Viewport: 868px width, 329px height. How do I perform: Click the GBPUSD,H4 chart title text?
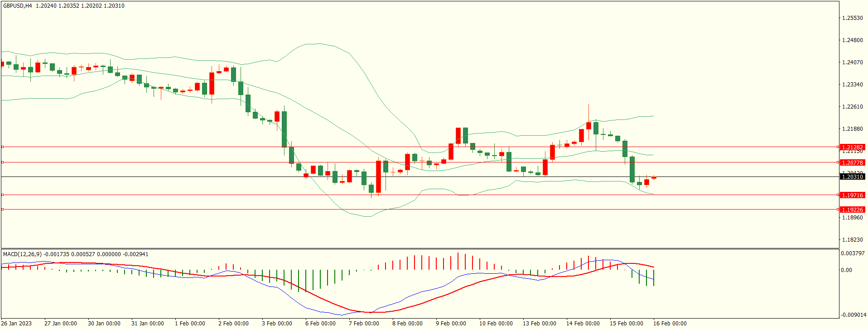[x=18, y=6]
